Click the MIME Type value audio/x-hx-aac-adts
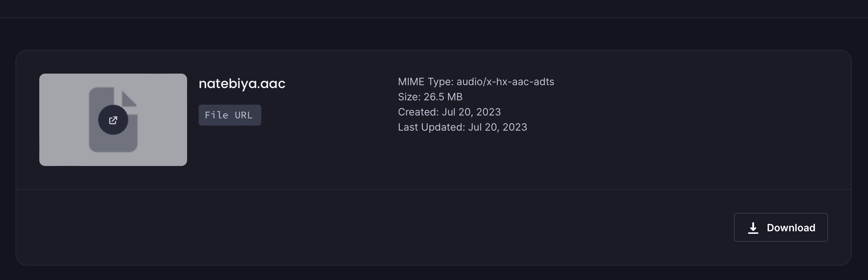The width and height of the screenshot is (868, 280). click(x=505, y=82)
